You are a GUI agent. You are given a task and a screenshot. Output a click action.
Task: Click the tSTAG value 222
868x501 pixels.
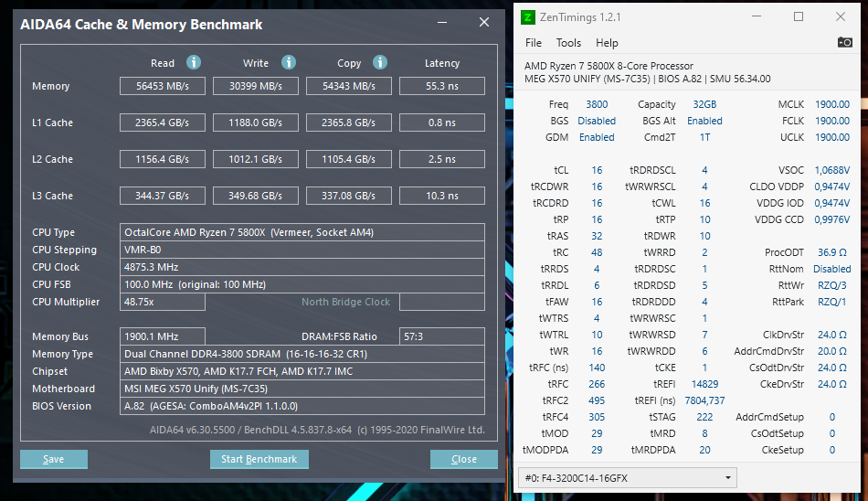(704, 417)
